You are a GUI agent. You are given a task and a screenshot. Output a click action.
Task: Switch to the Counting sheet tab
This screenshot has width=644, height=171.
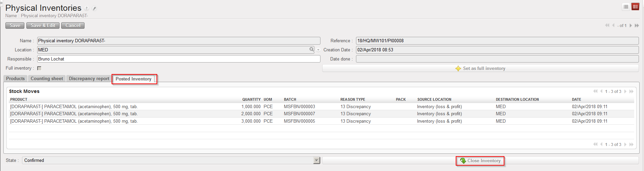47,79
